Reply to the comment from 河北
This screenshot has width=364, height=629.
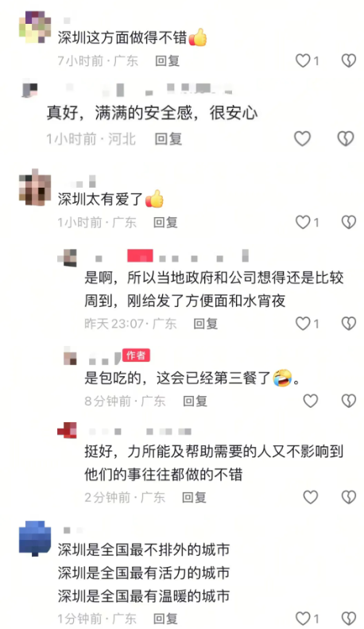tap(168, 139)
